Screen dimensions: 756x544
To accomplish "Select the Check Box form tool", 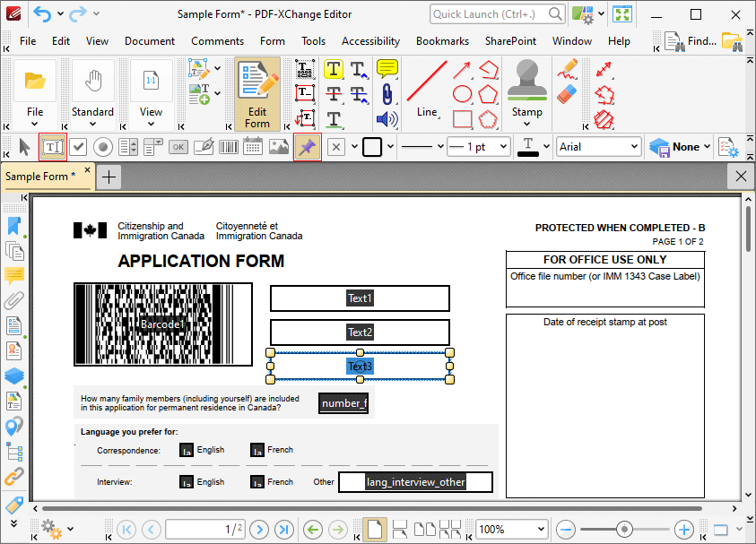I will point(78,147).
